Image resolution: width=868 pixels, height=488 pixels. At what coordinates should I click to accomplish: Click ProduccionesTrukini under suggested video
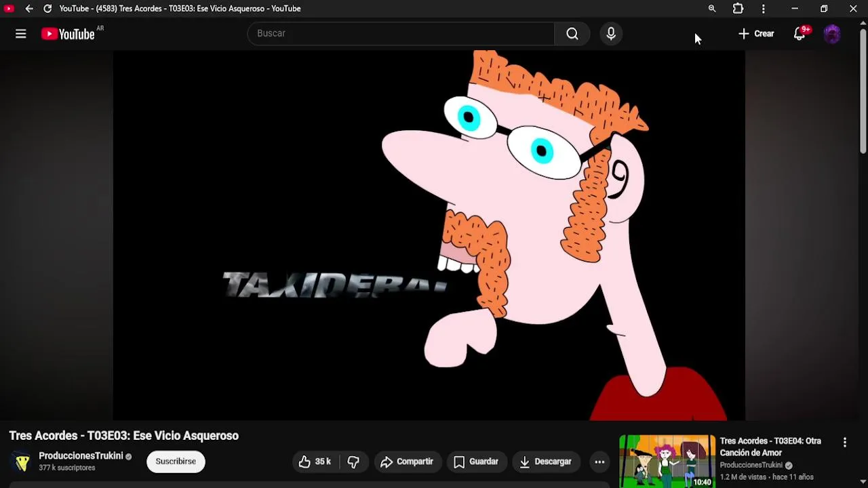pyautogui.click(x=751, y=465)
